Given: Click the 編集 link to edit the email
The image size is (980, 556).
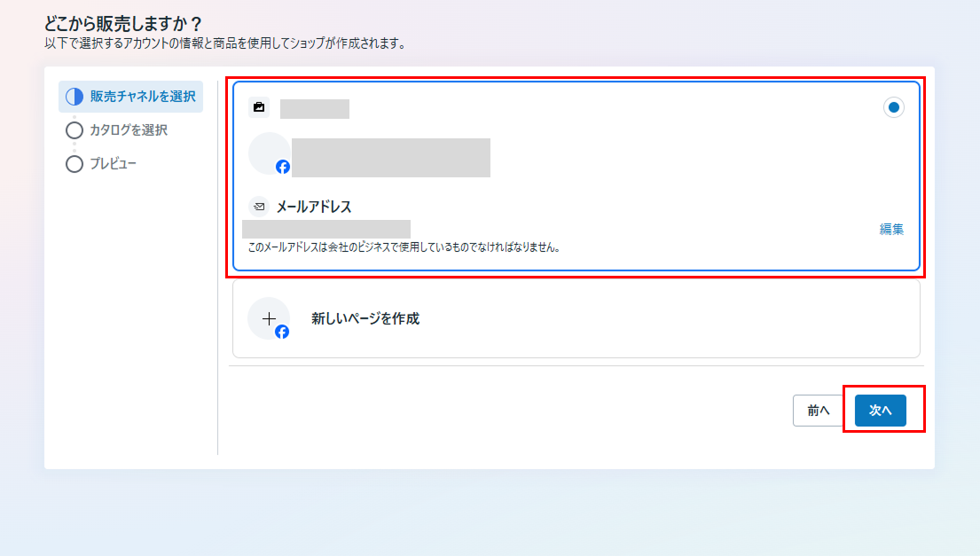Looking at the screenshot, I should 891,229.
